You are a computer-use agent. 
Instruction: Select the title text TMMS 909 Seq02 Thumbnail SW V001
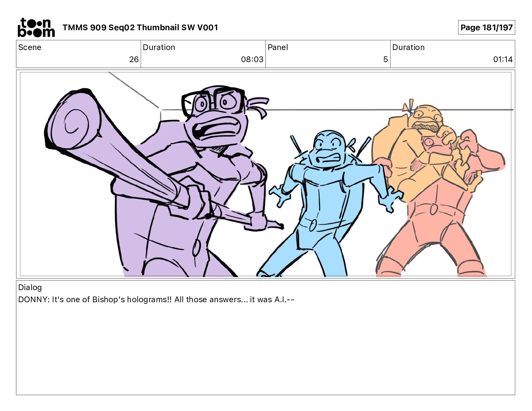[x=140, y=28]
